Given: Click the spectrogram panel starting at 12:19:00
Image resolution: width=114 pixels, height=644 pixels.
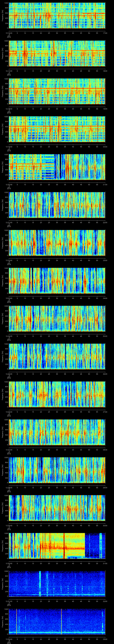Looking at the screenshot, I should tap(57, 129).
